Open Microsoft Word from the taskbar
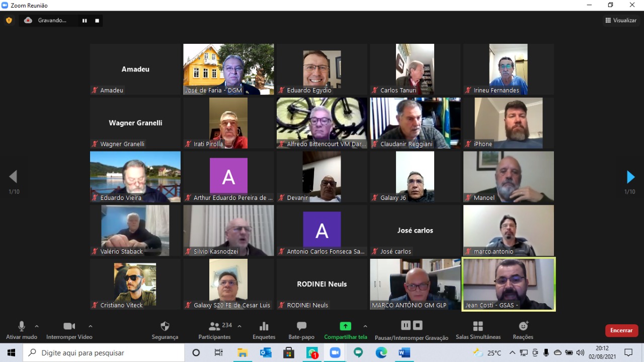This screenshot has height=362, width=644. tap(405, 353)
